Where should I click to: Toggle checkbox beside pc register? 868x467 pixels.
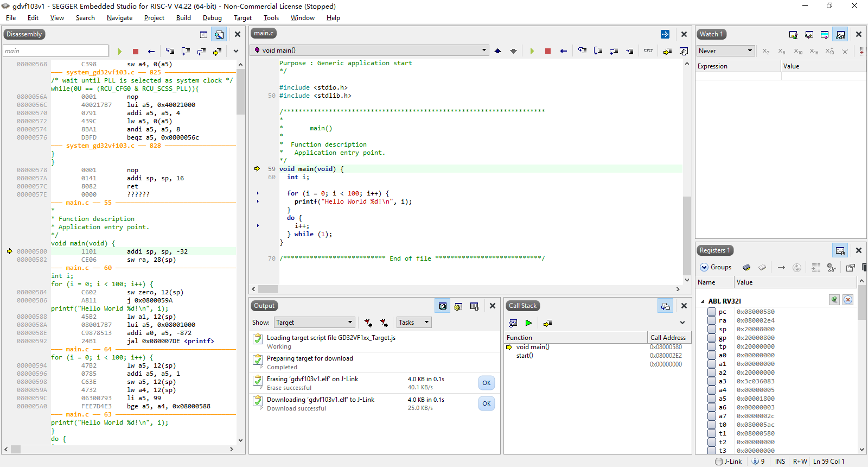[x=712, y=312]
